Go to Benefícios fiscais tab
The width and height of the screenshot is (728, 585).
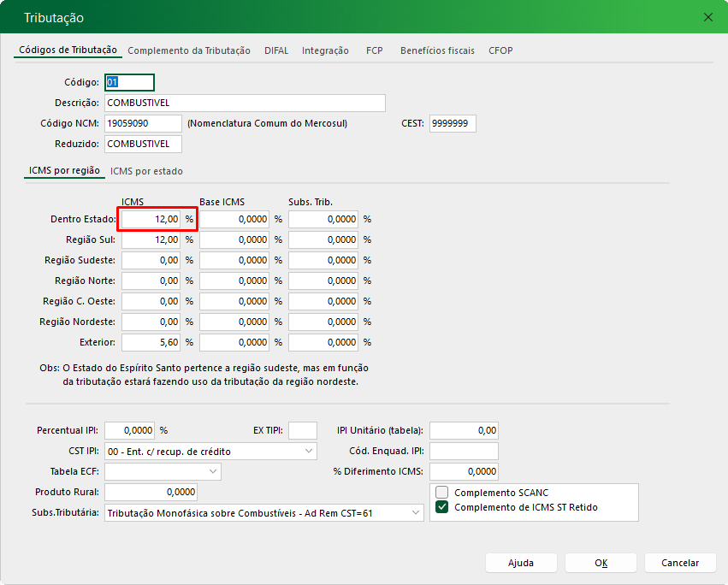point(437,50)
